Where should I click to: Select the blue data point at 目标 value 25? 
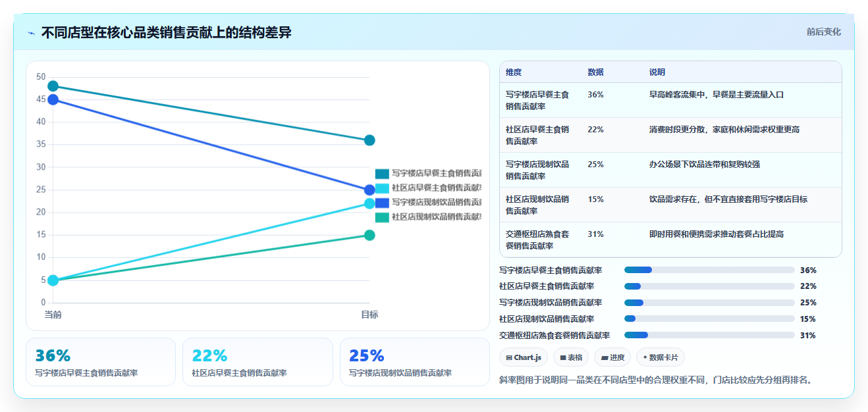pyautogui.click(x=369, y=190)
